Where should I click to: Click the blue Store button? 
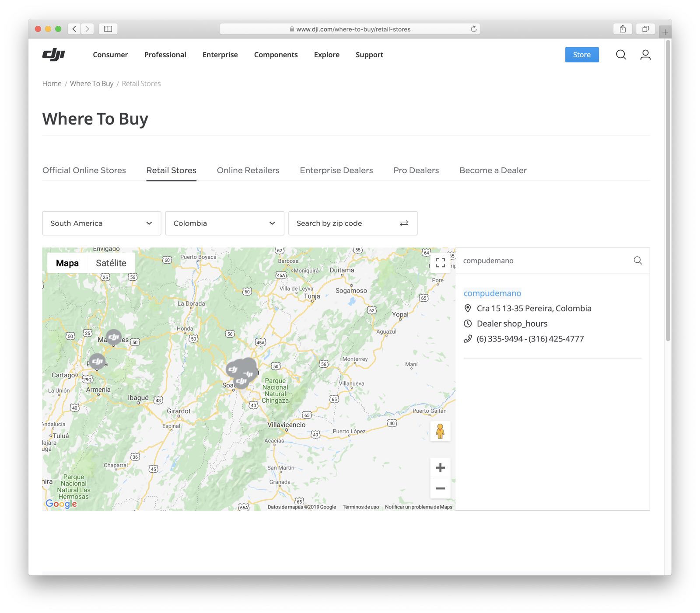coord(582,55)
